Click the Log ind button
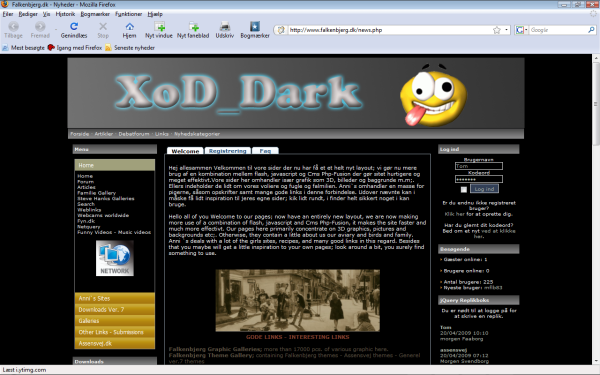Viewport: 600px width, 375px height. 484,189
